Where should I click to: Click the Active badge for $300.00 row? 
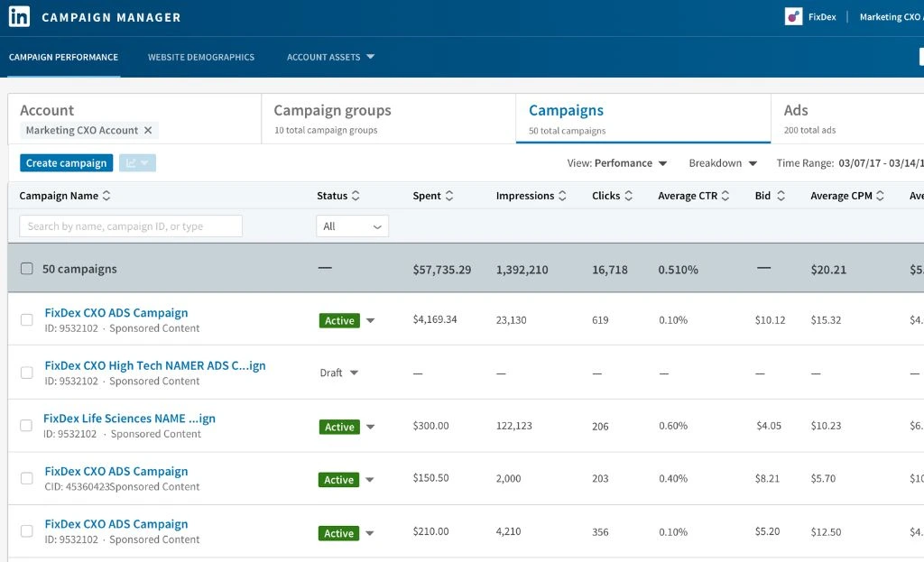coord(339,427)
